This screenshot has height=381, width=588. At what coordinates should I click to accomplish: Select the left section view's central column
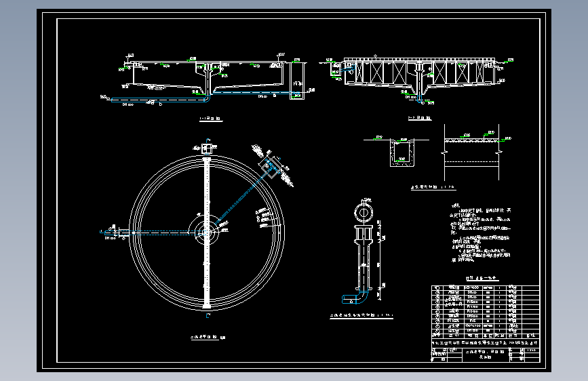tap(207, 79)
